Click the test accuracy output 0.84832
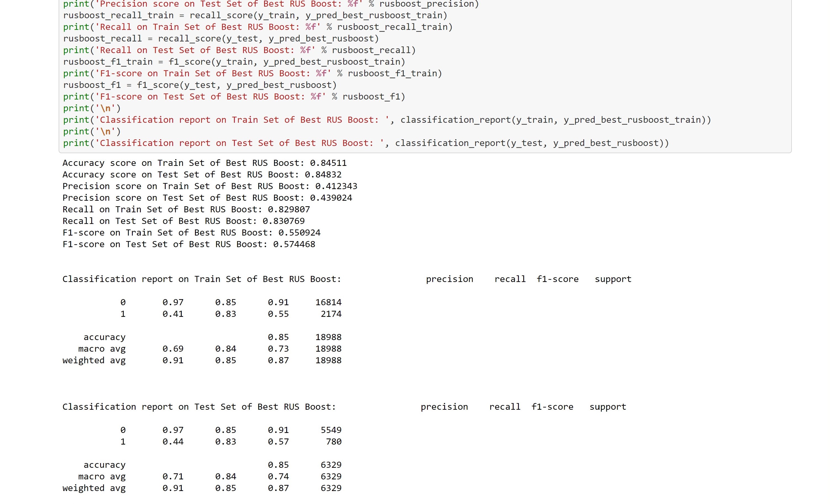The height and width of the screenshot is (504, 830). (x=323, y=175)
